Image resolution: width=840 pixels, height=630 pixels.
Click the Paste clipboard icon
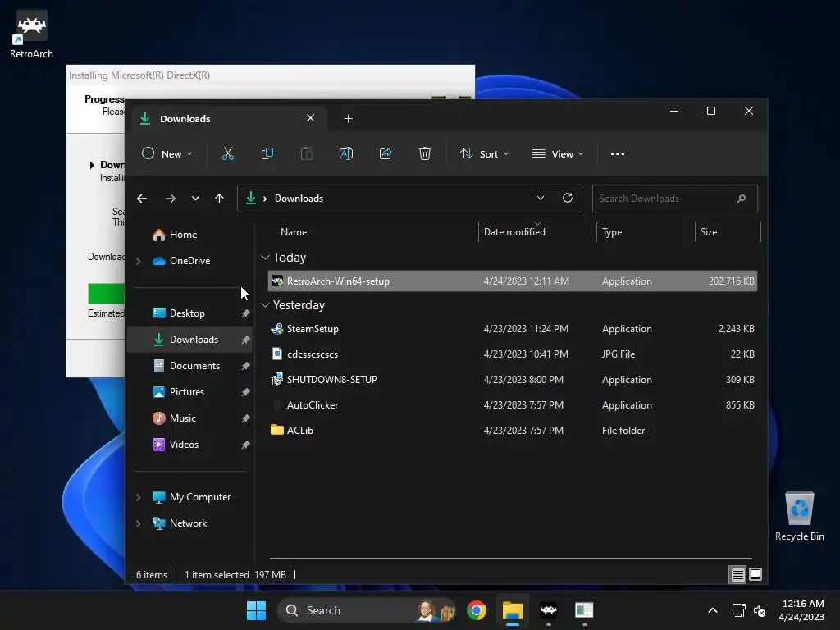pyautogui.click(x=307, y=153)
